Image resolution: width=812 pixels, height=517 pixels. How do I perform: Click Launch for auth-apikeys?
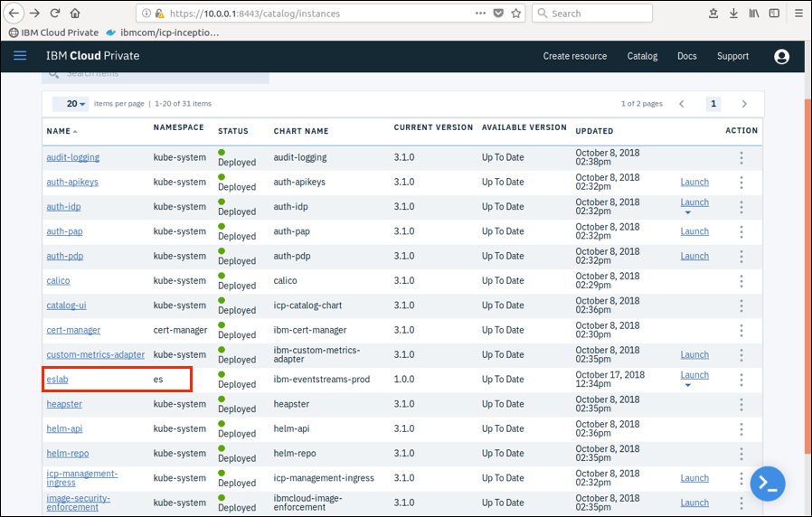[694, 183]
